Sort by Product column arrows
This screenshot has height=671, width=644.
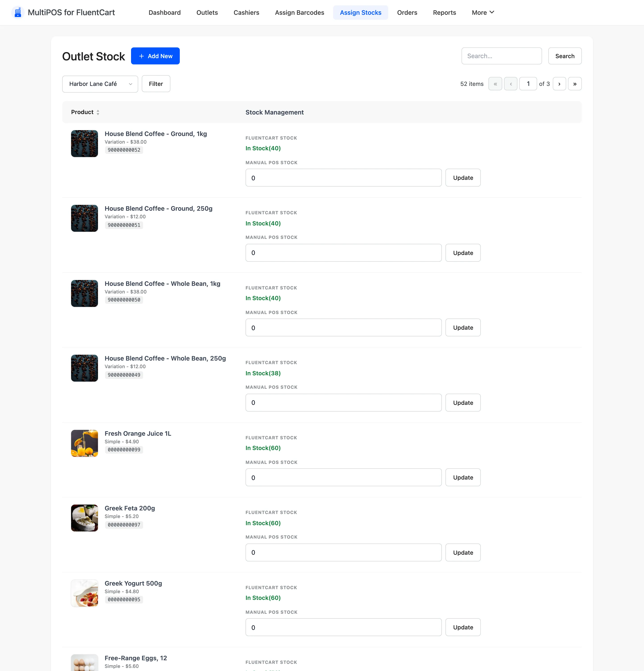coord(98,112)
